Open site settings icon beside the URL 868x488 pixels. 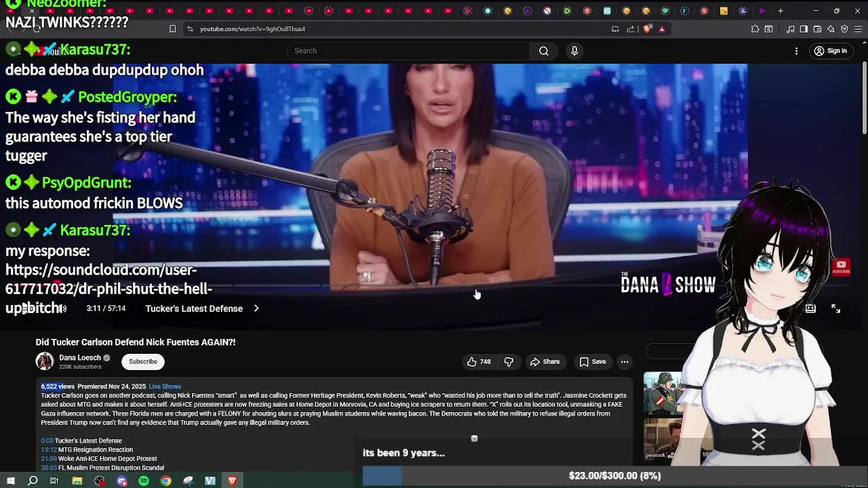[190, 29]
